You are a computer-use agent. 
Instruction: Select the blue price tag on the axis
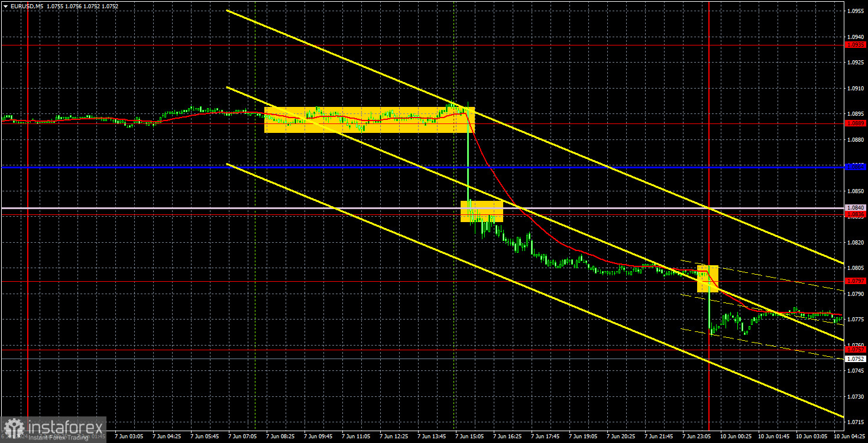point(856,167)
